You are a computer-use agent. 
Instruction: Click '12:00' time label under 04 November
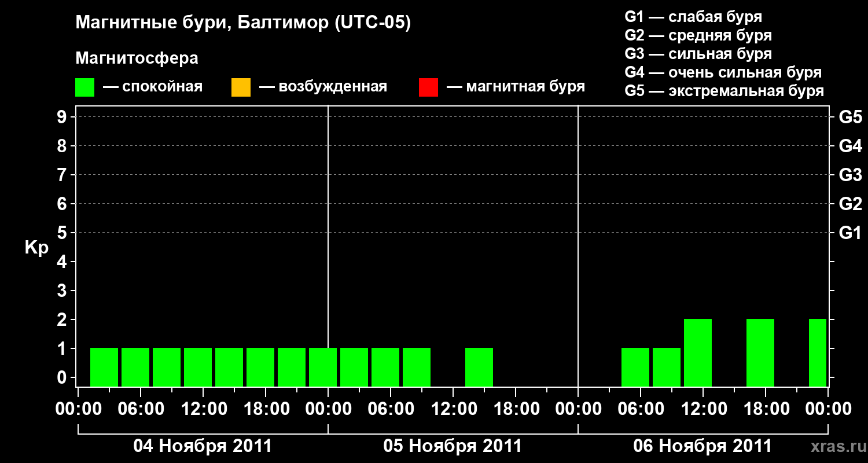click(x=203, y=409)
